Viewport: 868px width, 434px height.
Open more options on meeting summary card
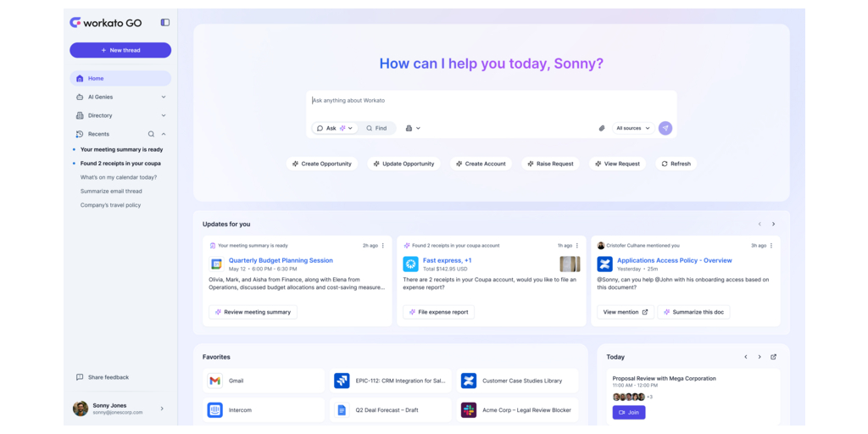[x=383, y=246]
